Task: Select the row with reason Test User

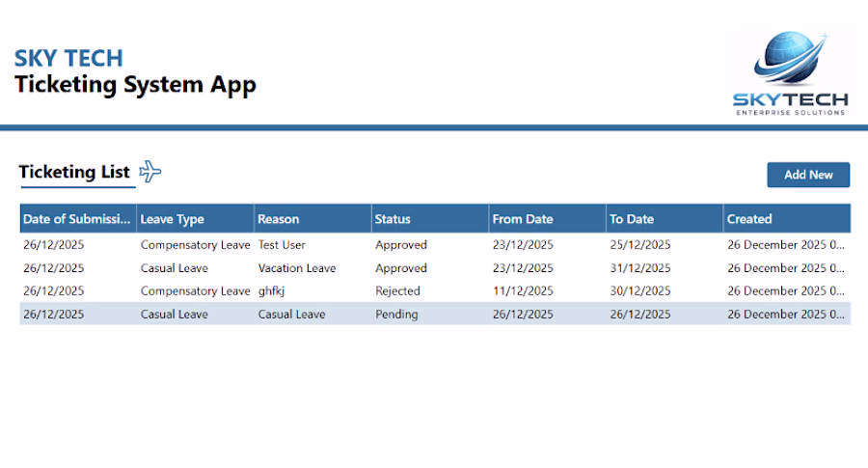Action: point(435,245)
